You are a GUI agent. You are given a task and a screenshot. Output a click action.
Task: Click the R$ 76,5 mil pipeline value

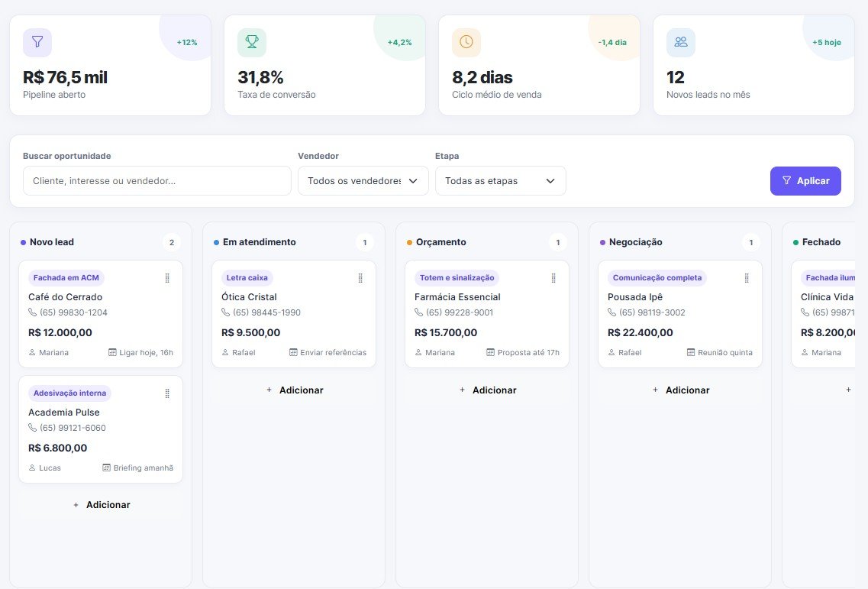point(66,77)
